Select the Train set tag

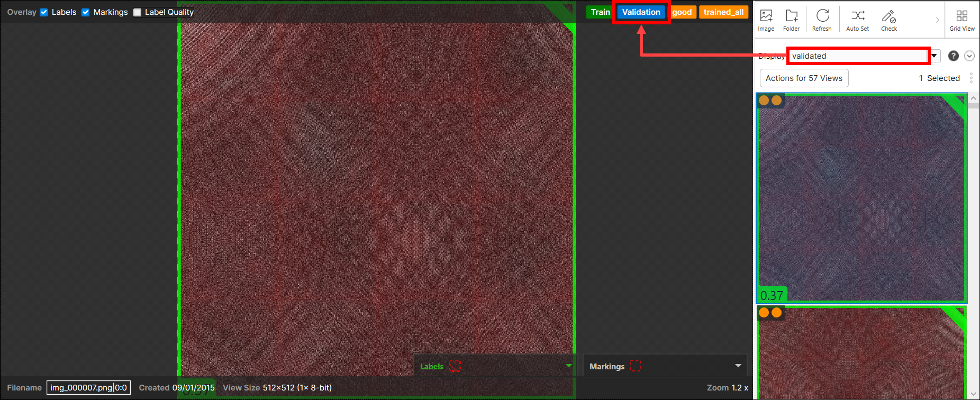point(600,12)
